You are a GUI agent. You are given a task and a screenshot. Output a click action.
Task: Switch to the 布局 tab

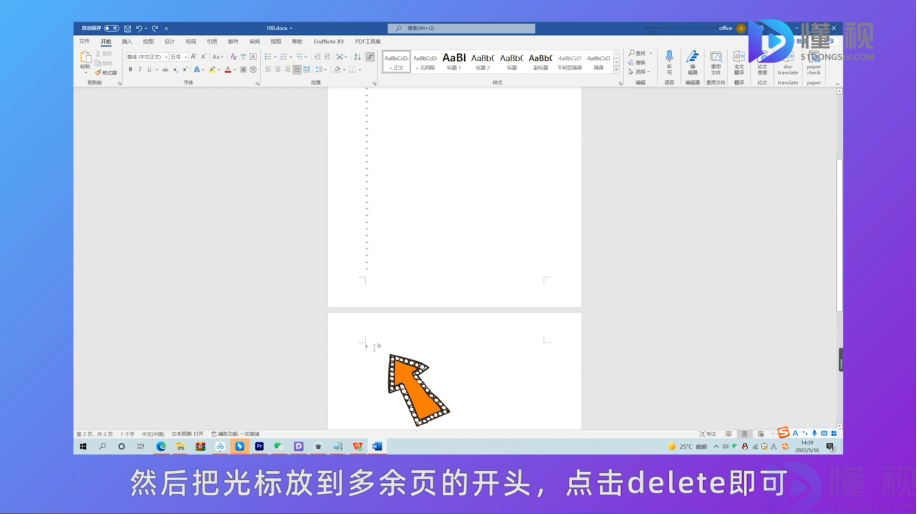[x=191, y=42]
